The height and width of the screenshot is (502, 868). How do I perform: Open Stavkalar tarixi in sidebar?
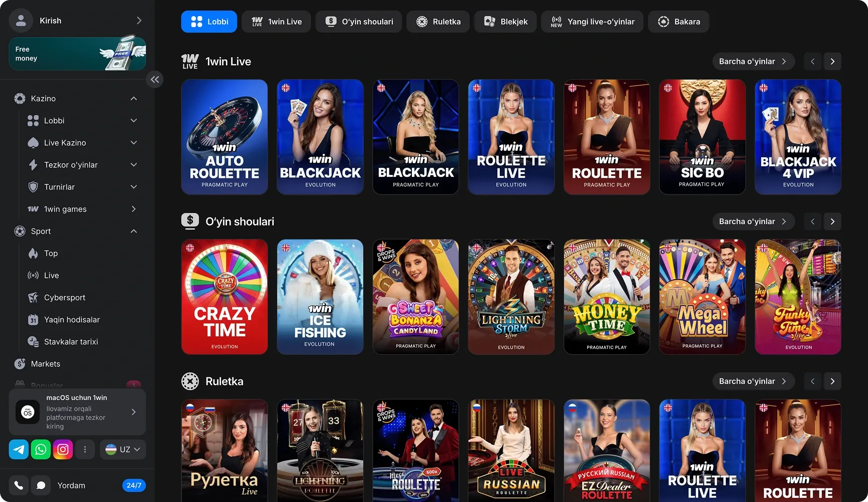click(x=71, y=342)
